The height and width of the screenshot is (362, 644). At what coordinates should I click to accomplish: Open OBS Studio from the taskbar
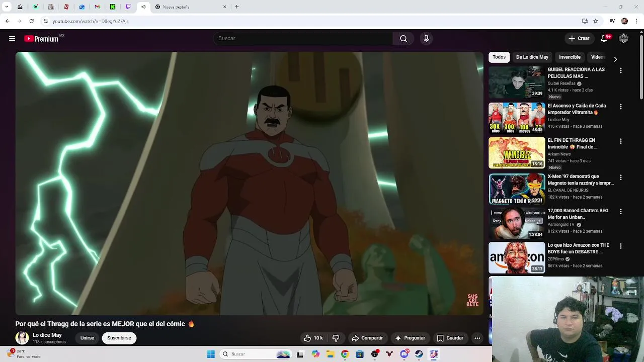tap(374, 354)
